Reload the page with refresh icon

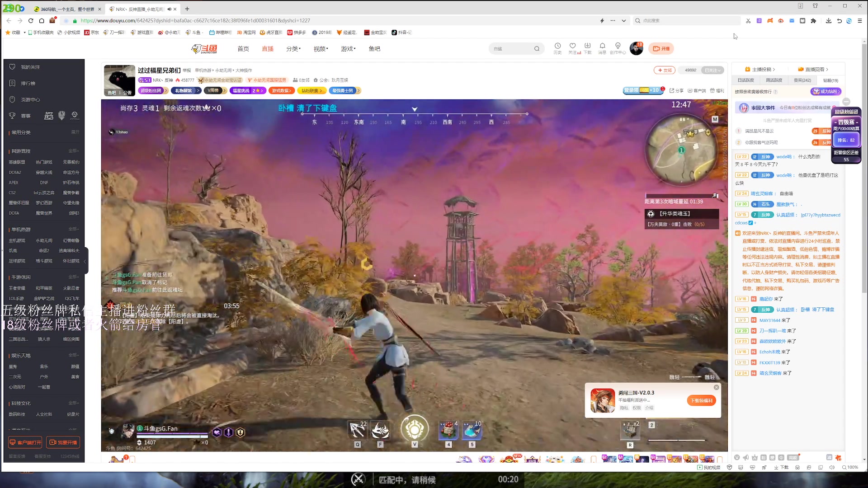(31, 21)
